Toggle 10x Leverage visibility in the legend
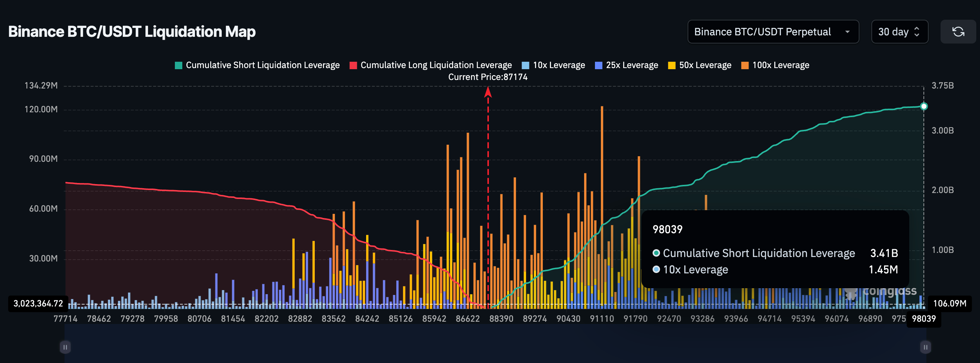Image resolution: width=980 pixels, height=363 pixels. [553, 65]
